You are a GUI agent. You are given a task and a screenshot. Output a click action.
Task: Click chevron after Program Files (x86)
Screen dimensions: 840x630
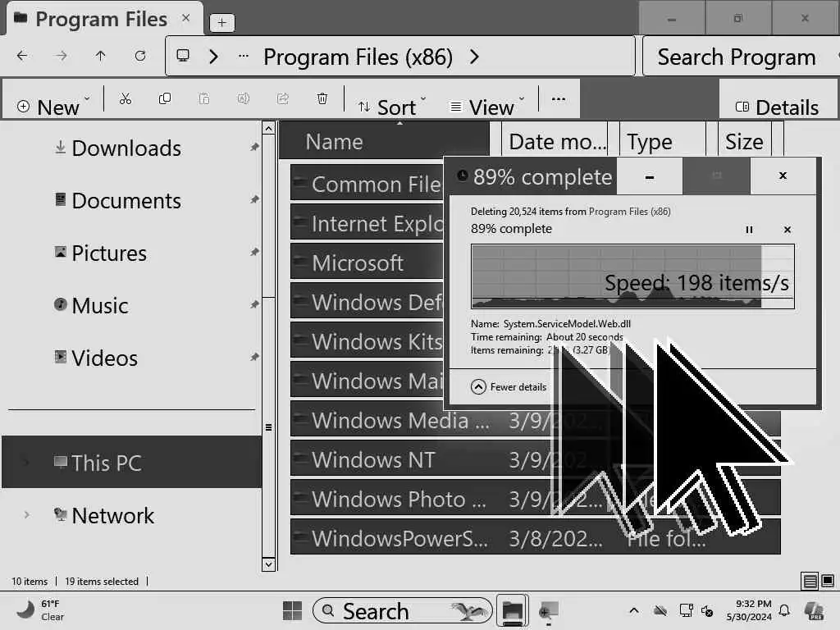[x=473, y=57]
